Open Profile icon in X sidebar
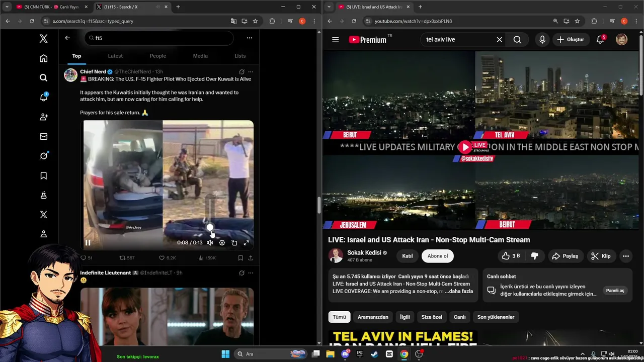 point(44,234)
